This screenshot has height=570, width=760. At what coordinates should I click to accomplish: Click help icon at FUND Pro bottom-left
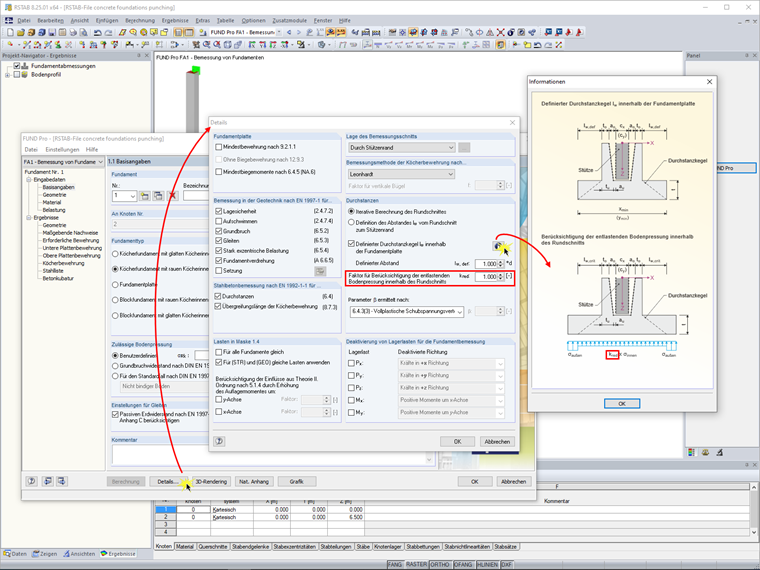tap(32, 481)
